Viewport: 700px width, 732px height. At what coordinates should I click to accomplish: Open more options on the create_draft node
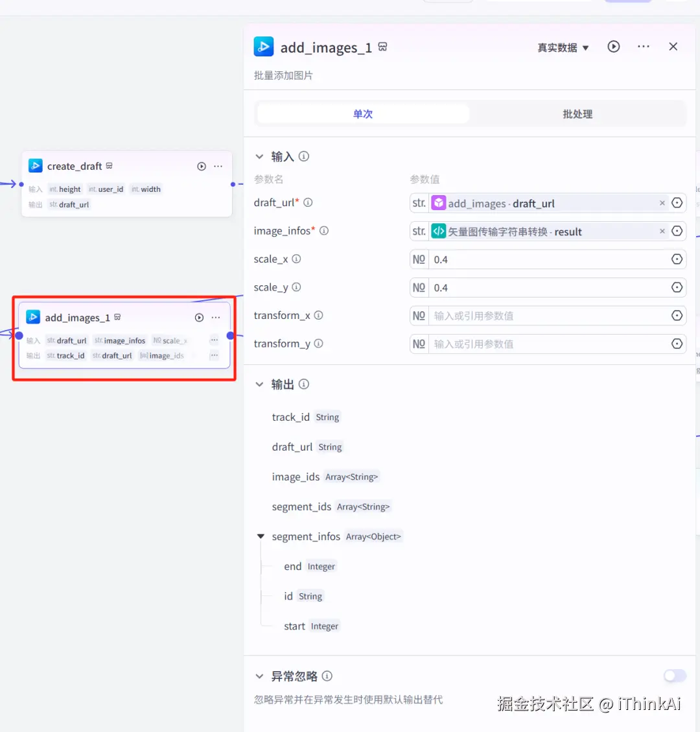tap(218, 166)
